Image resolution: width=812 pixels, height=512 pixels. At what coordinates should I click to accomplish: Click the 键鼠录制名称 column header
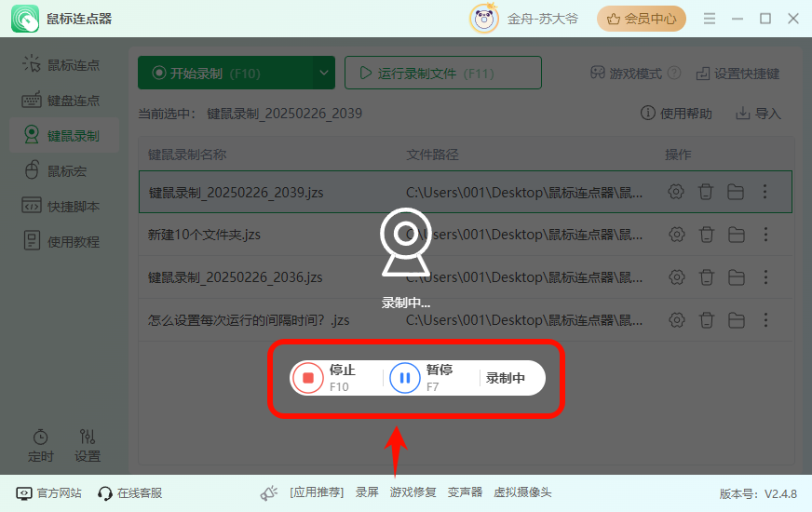(x=187, y=155)
